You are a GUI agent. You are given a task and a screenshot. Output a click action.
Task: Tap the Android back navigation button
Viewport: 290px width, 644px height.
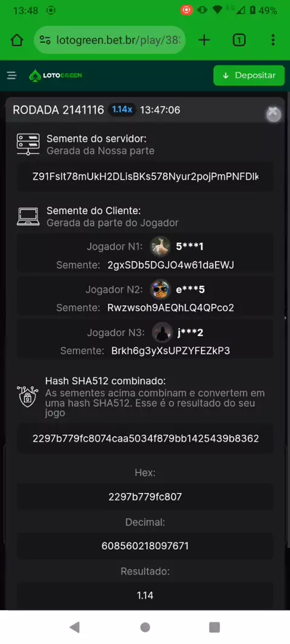[74, 626]
